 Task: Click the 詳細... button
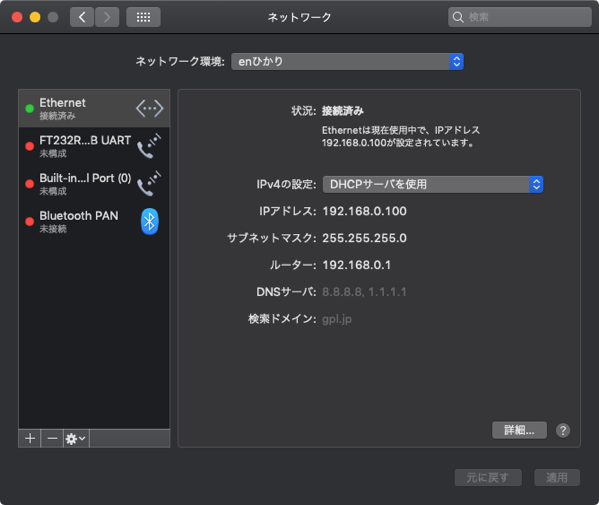(x=519, y=430)
